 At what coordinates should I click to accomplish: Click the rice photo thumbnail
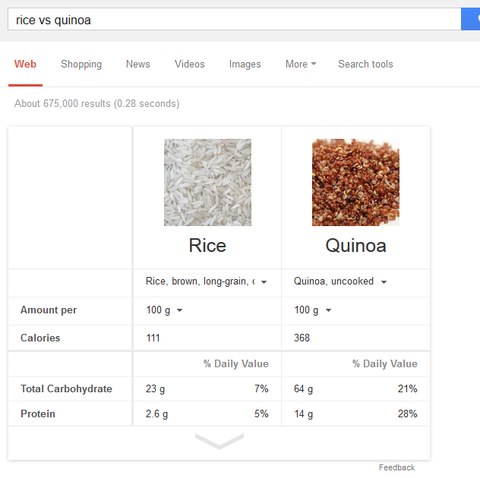coord(208,182)
